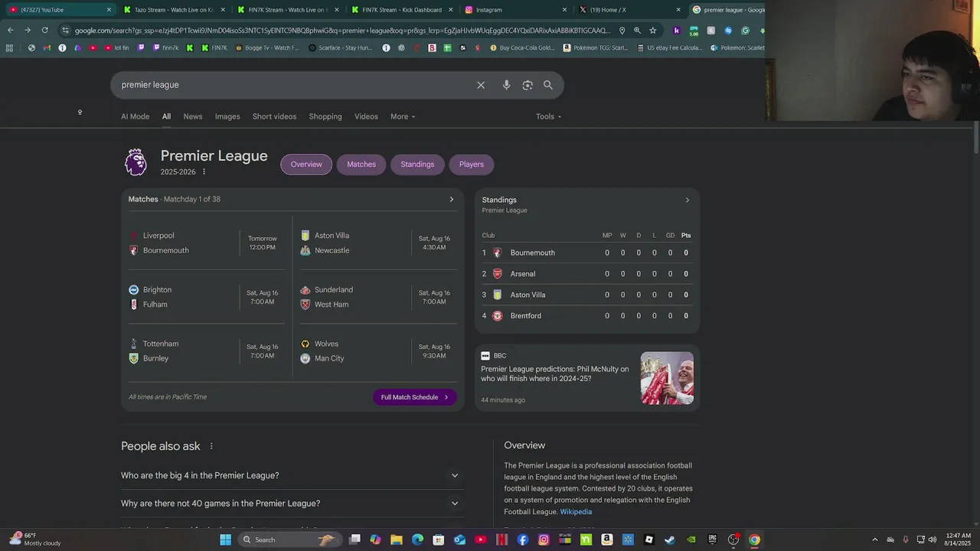Select Brentford row in standings
980x551 pixels.
tap(587, 316)
